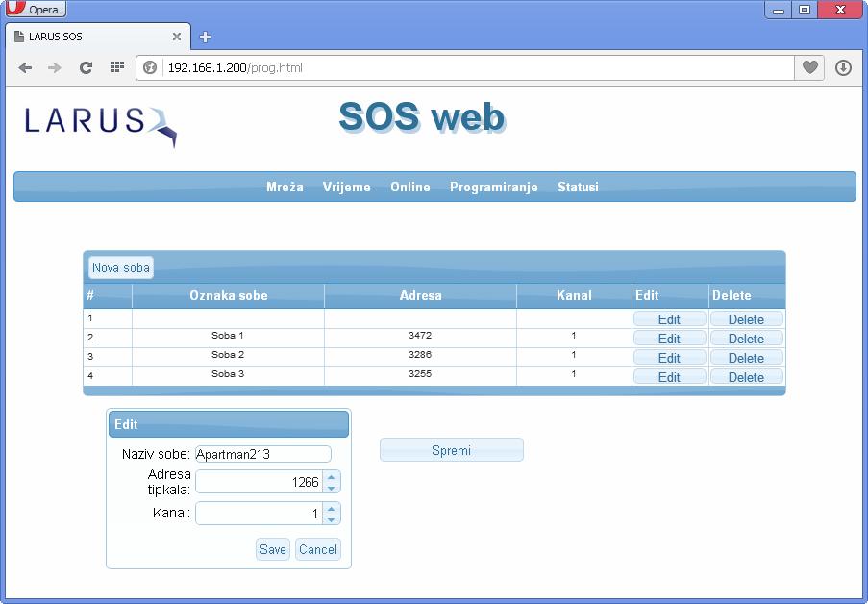Go to the Programiranje menu item

point(493,187)
